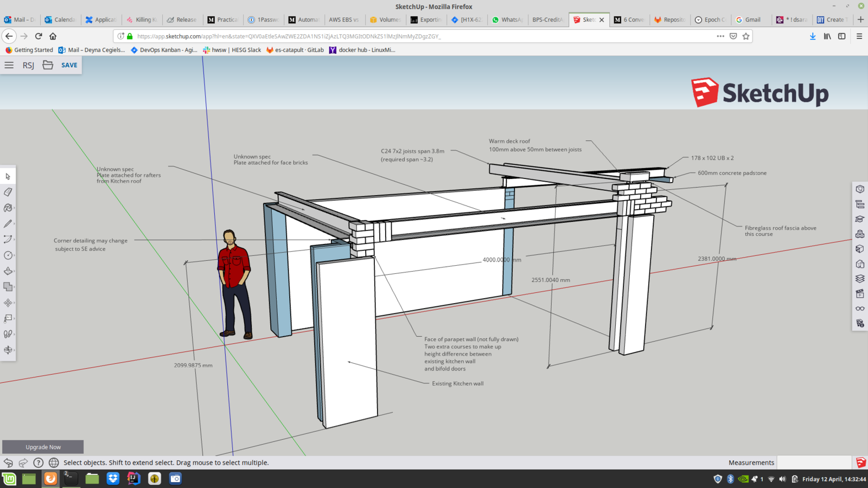
Task: Open the Layers panel
Action: 860,279
